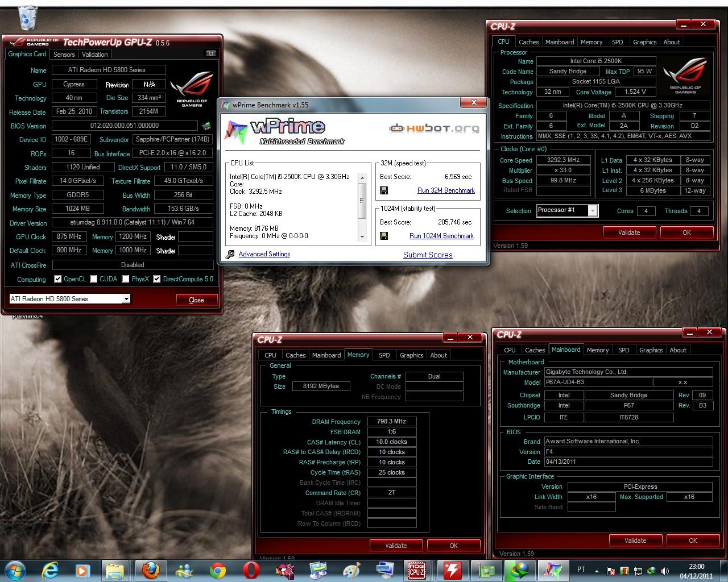
Task: Click Validate in the CPU-Z Mainboard window
Action: pyautogui.click(x=635, y=541)
